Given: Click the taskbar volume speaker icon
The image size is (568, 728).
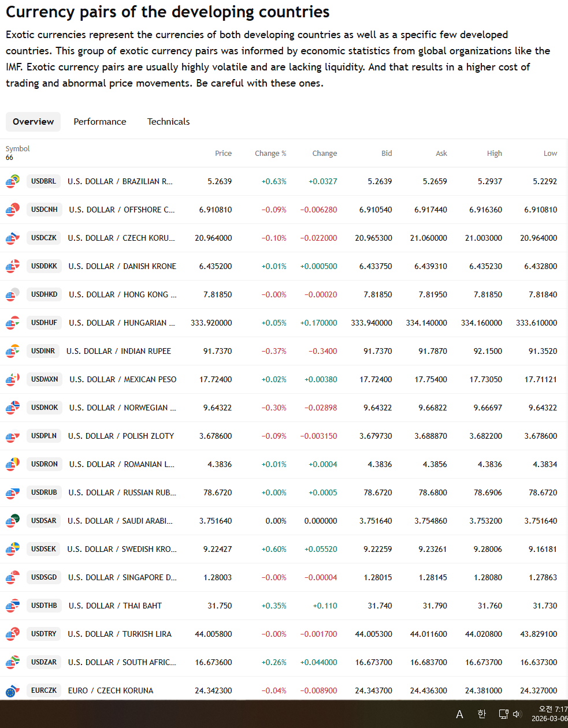Looking at the screenshot, I should coord(517,714).
